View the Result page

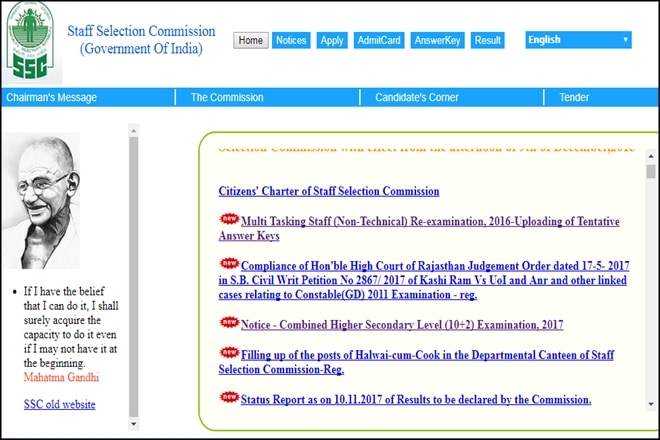(x=488, y=41)
